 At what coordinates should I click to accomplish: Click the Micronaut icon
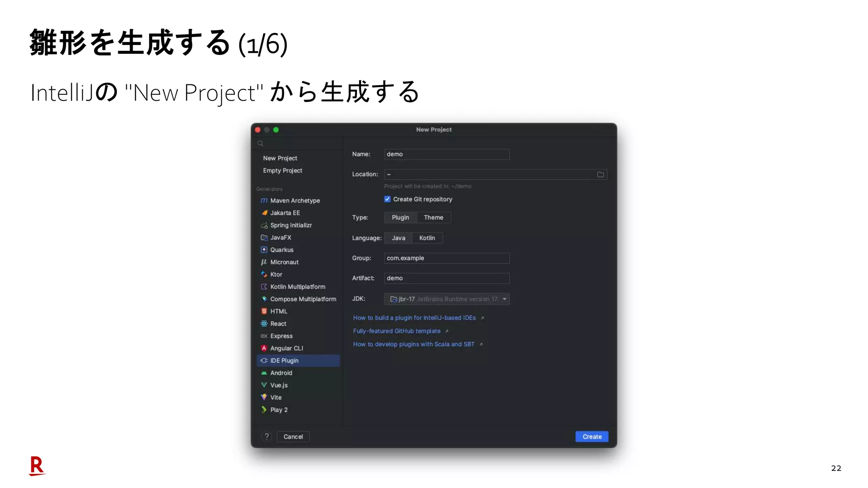pos(264,262)
